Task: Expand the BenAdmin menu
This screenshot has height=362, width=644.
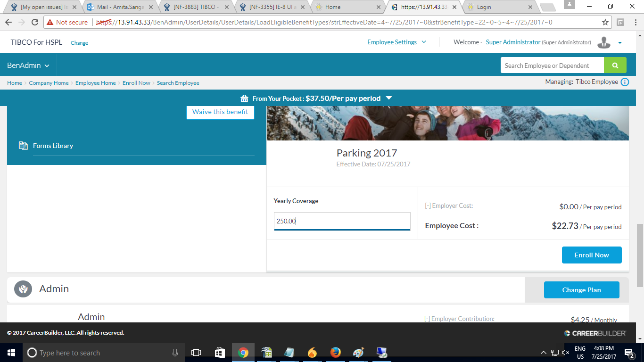Action: tap(28, 66)
